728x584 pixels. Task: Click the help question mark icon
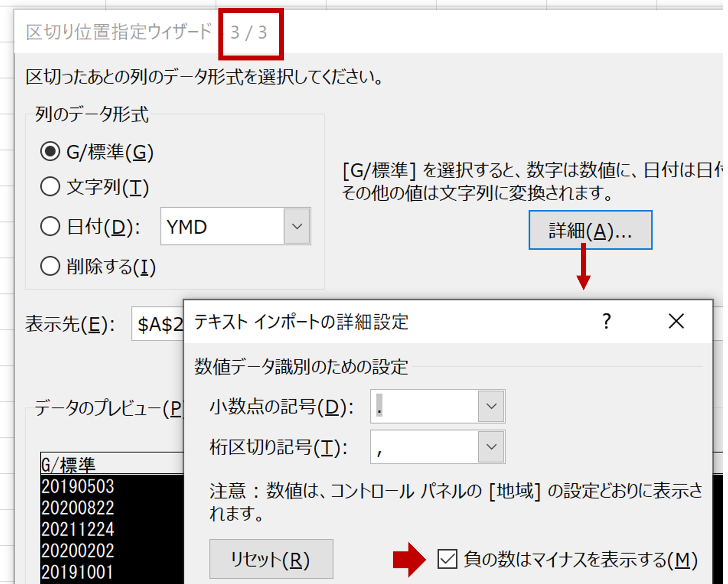606,321
